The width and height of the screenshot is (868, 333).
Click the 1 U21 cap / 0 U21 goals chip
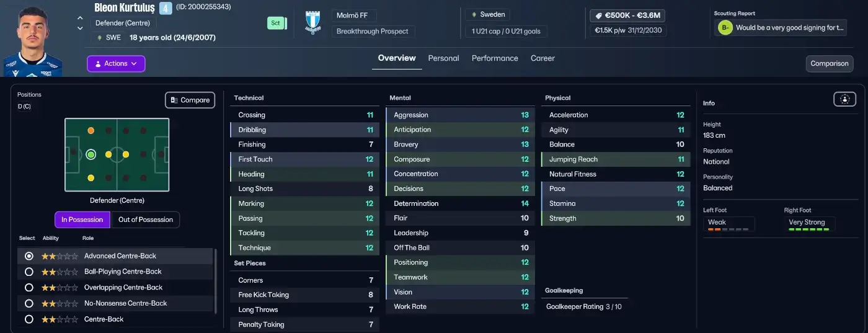[506, 31]
